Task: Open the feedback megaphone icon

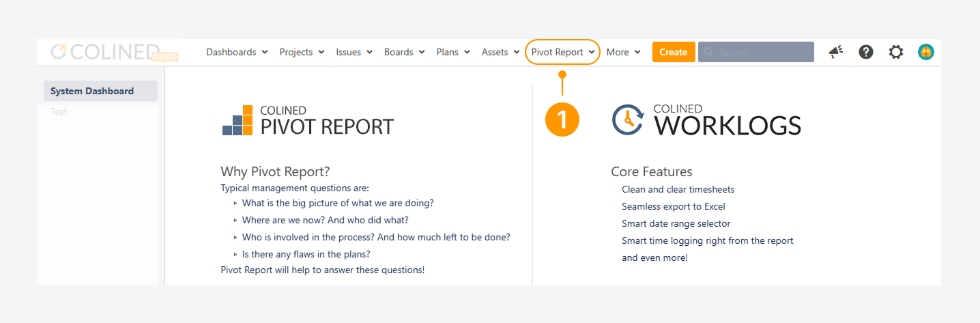Action: tap(836, 52)
